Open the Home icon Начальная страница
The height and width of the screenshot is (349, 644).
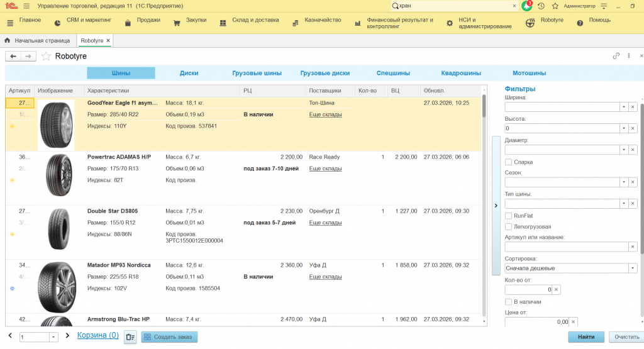[7, 40]
